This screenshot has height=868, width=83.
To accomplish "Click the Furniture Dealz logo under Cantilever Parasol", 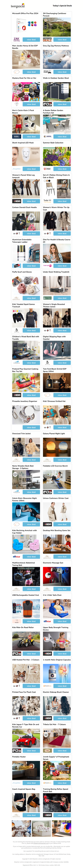I will click(x=47, y=40).
